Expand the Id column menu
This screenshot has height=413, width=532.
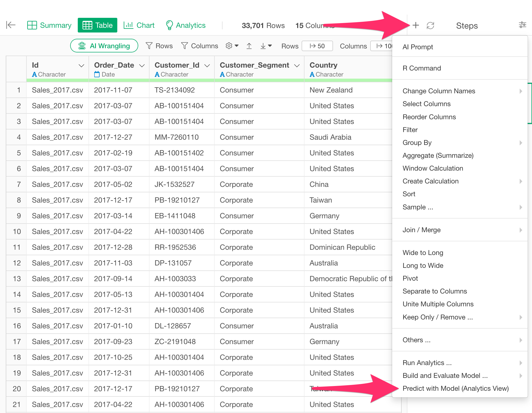pos(81,66)
